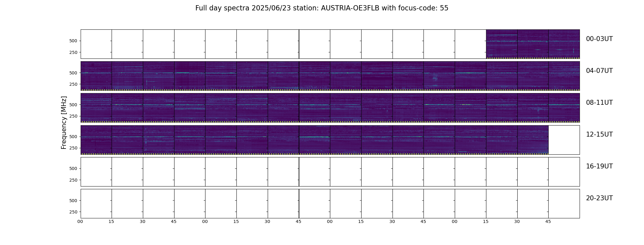The height and width of the screenshot is (245, 644).
Task: Select the '12-15UT' row label
Action: (599, 134)
